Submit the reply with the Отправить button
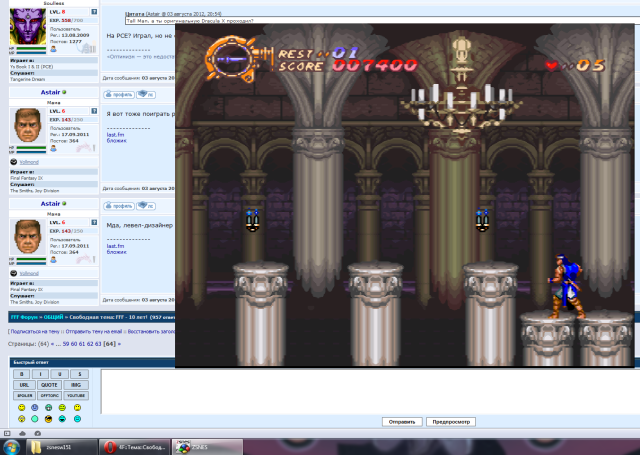 [402, 422]
